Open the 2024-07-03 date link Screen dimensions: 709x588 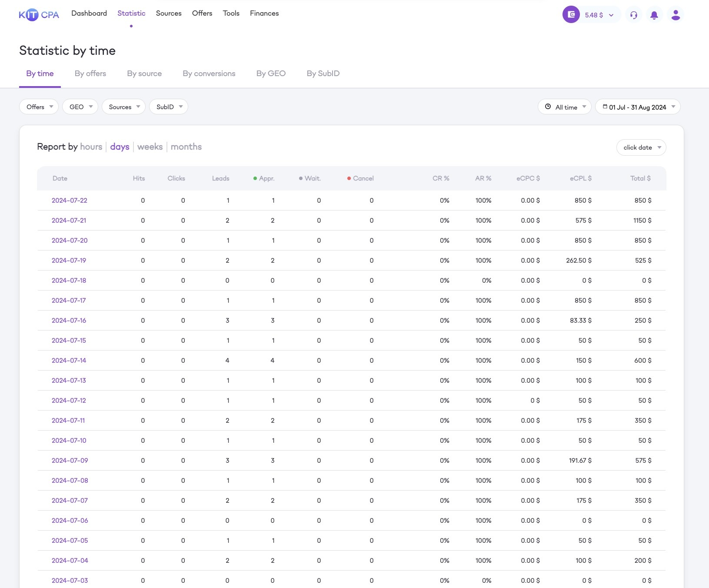tap(70, 581)
